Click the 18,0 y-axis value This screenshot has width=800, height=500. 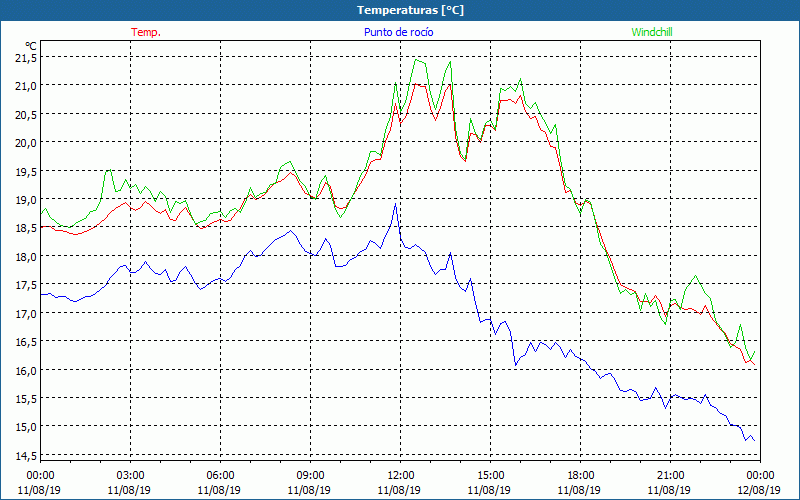pos(26,257)
